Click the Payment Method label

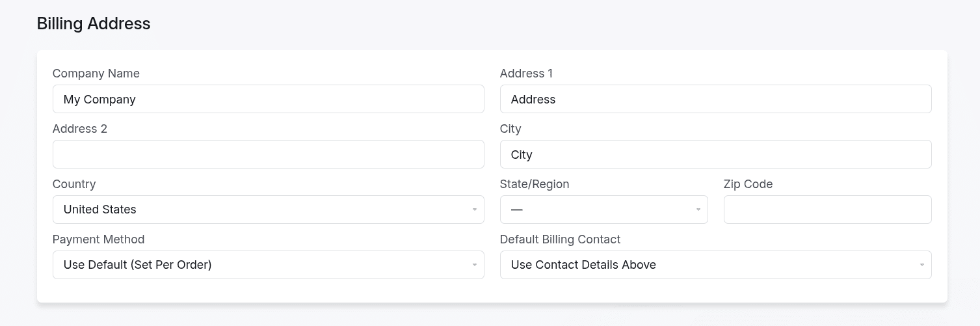point(98,239)
